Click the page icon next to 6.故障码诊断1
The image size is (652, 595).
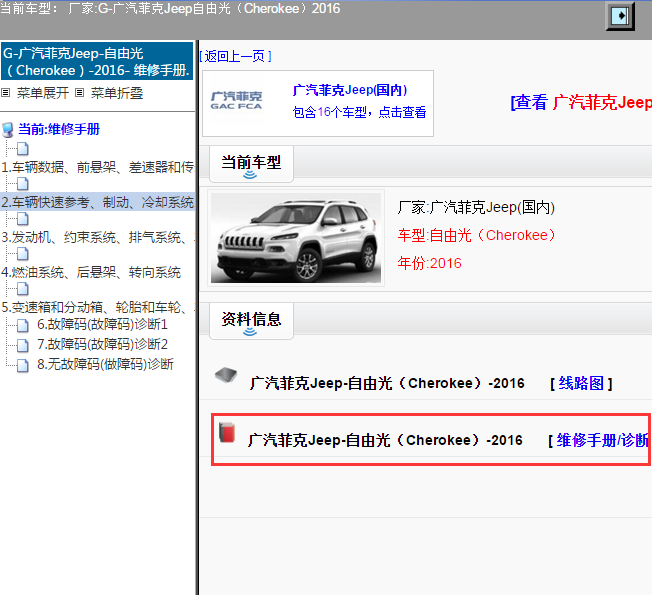coord(22,326)
